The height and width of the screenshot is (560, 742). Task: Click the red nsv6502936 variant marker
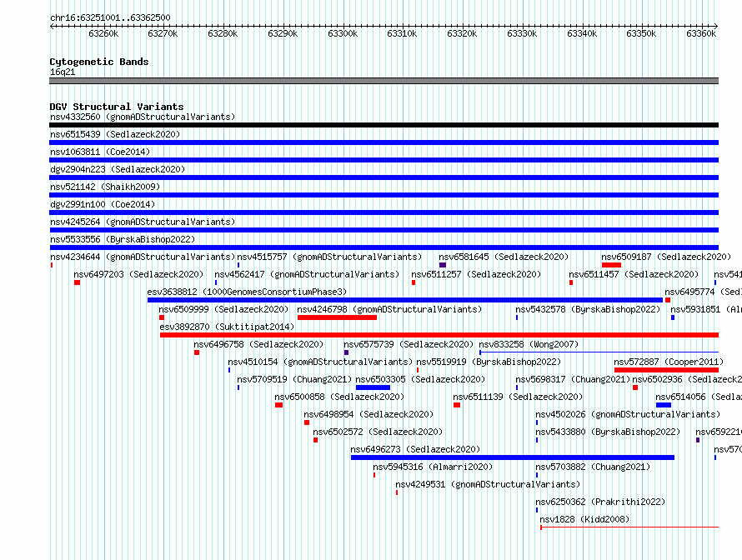[635, 387]
